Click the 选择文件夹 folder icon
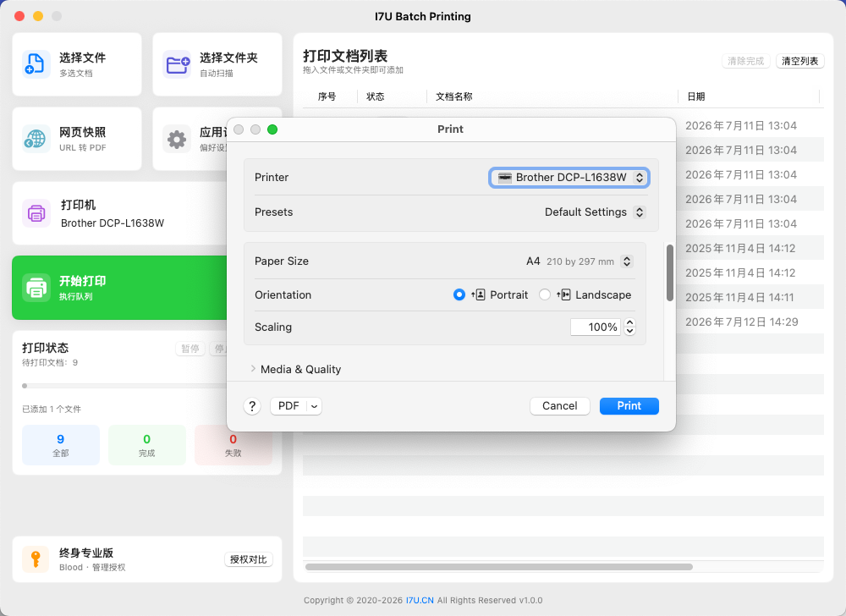 coord(177,64)
